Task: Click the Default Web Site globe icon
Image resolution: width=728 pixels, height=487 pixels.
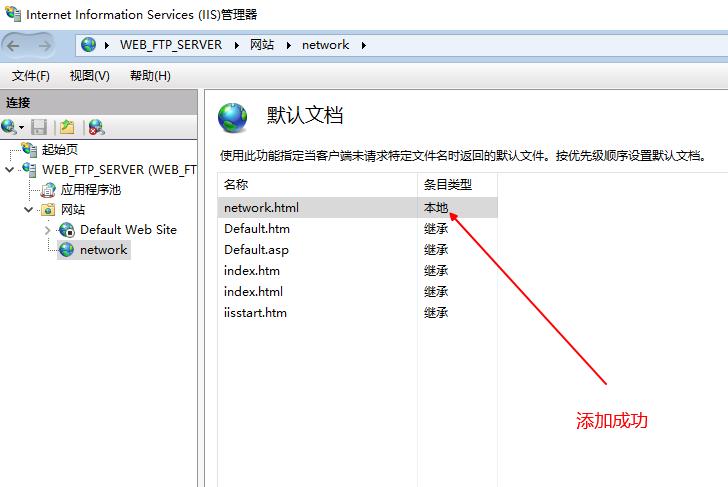Action: pos(67,229)
